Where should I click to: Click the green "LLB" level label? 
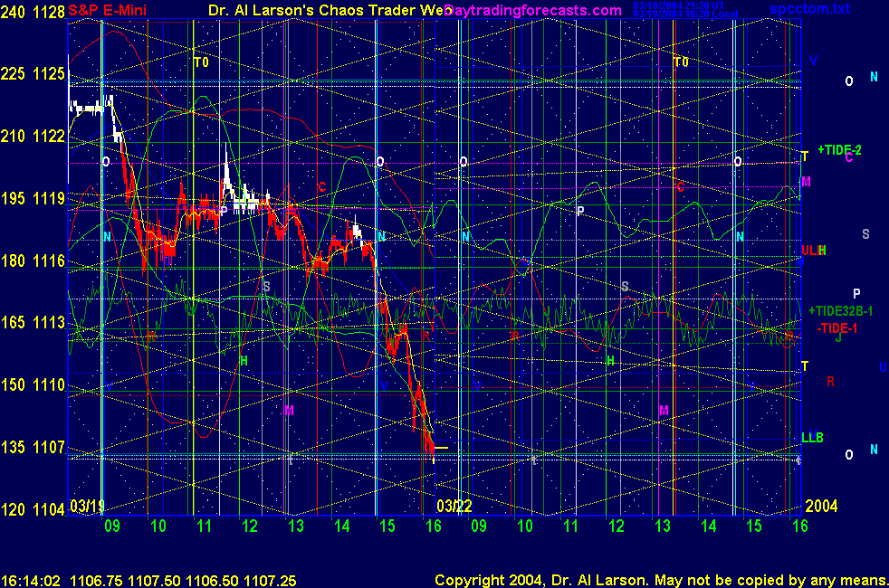812,437
